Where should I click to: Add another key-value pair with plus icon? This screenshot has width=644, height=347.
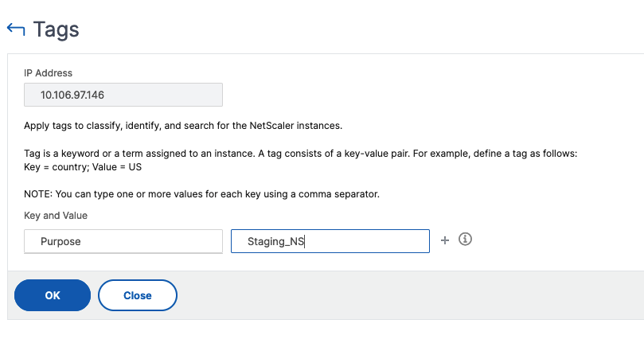pyautogui.click(x=445, y=240)
